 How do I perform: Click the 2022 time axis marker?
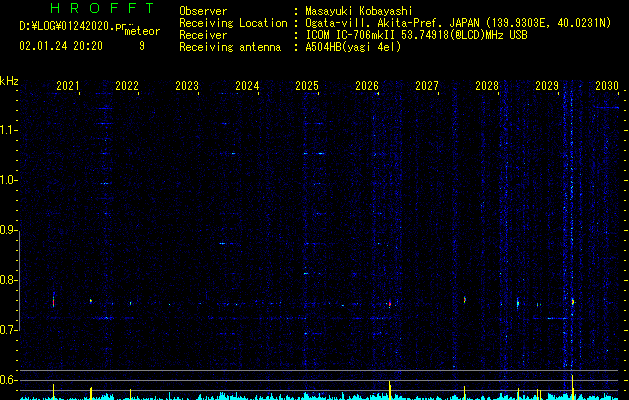click(127, 86)
